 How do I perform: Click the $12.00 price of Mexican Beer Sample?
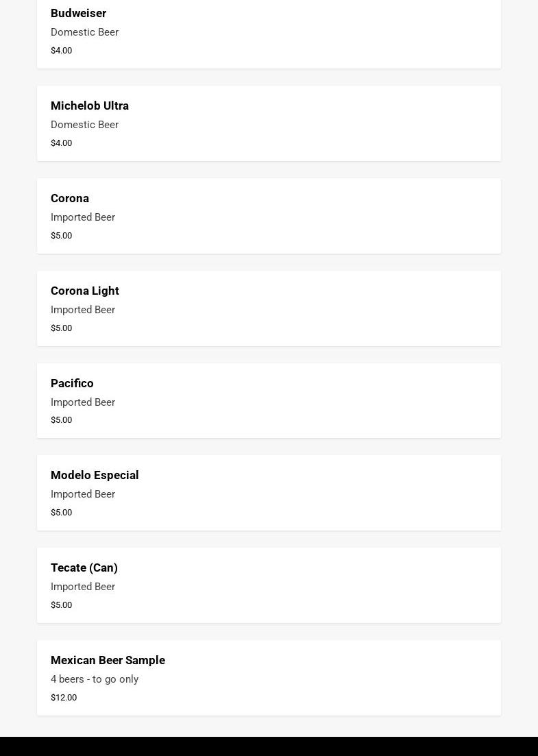pyautogui.click(x=64, y=697)
